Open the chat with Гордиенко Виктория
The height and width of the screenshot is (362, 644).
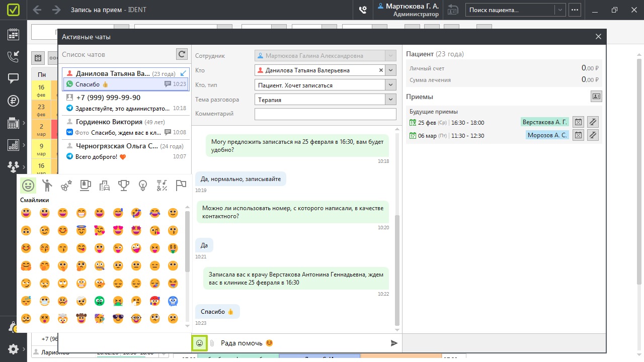pos(125,127)
